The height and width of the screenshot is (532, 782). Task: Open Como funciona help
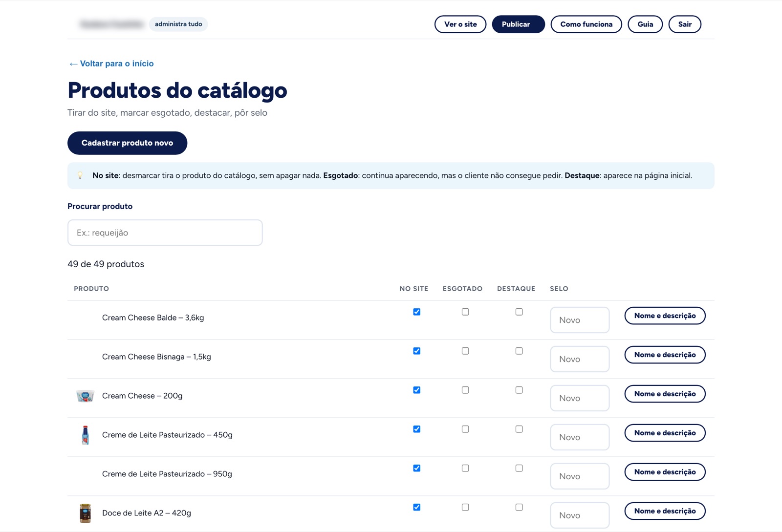586,24
